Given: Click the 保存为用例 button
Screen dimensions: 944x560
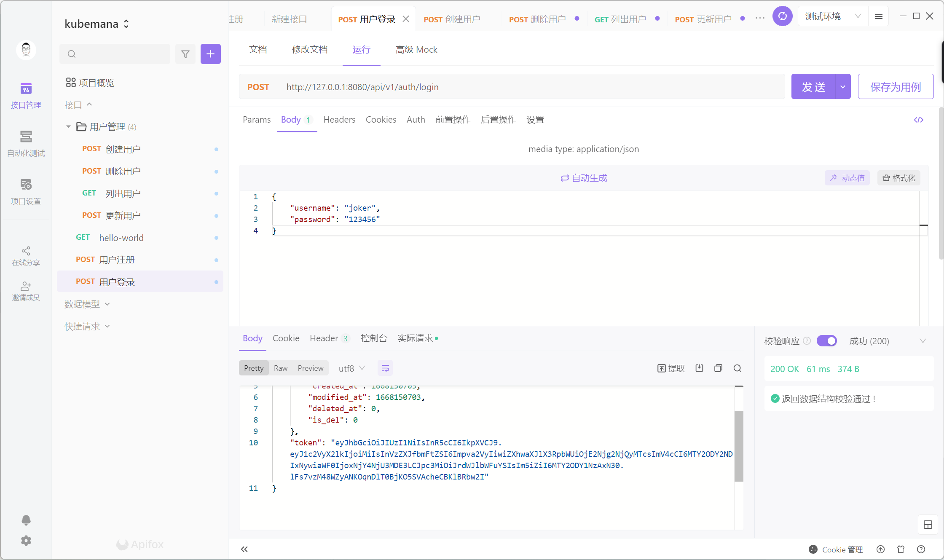Looking at the screenshot, I should click(x=896, y=87).
